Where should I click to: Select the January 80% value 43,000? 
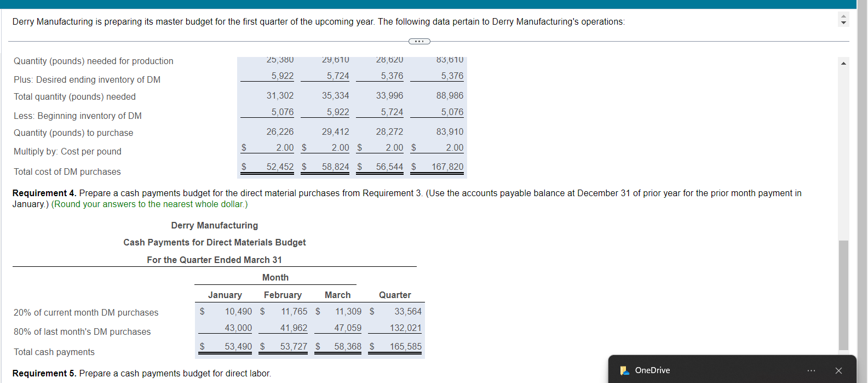click(x=238, y=328)
